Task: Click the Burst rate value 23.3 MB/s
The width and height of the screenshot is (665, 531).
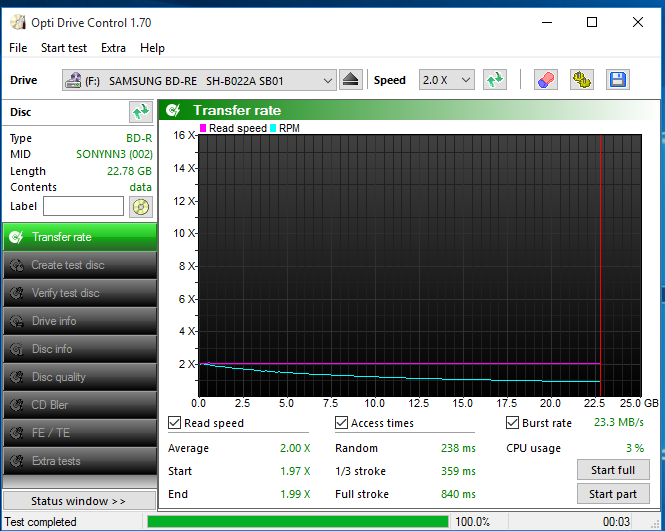Action: 619,422
